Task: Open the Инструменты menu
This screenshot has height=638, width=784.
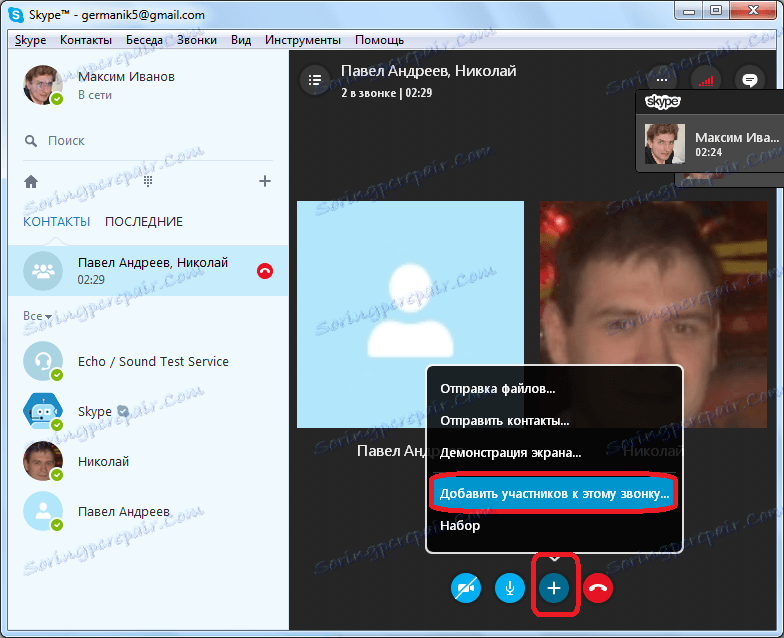Action: coord(302,40)
